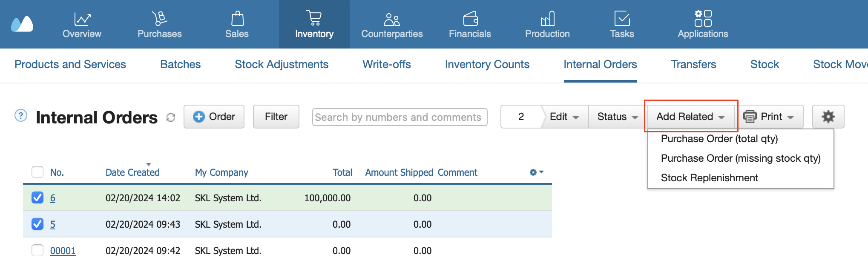The height and width of the screenshot is (263, 868).
Task: Select the Internal Orders tab
Action: (600, 64)
